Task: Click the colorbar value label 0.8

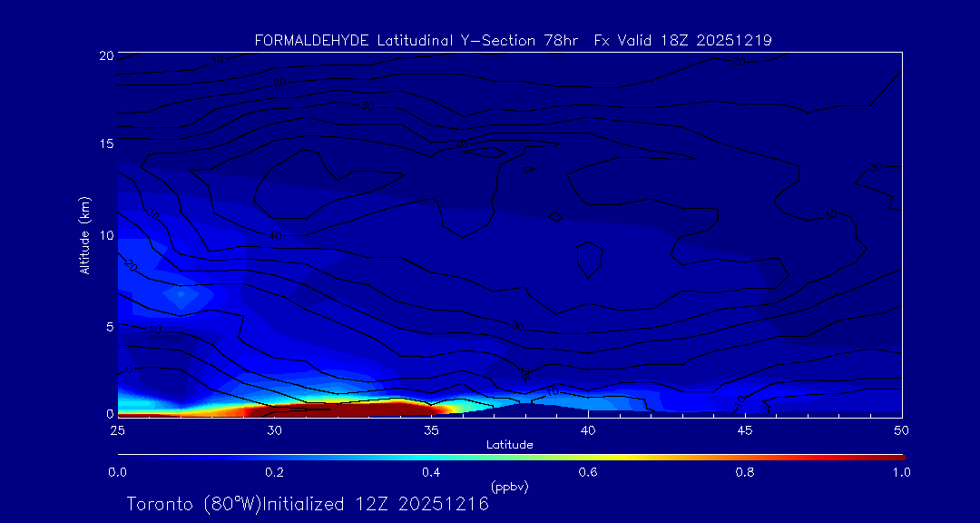Action: [x=745, y=472]
